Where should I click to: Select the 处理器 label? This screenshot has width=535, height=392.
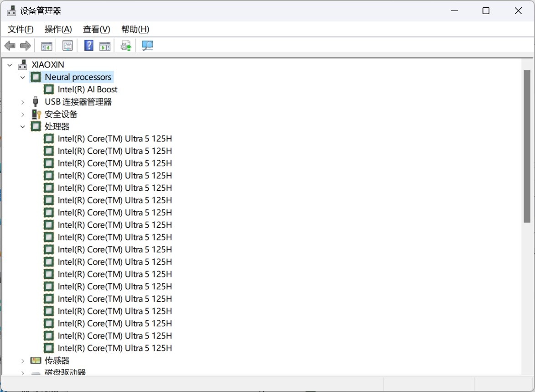(x=57, y=126)
